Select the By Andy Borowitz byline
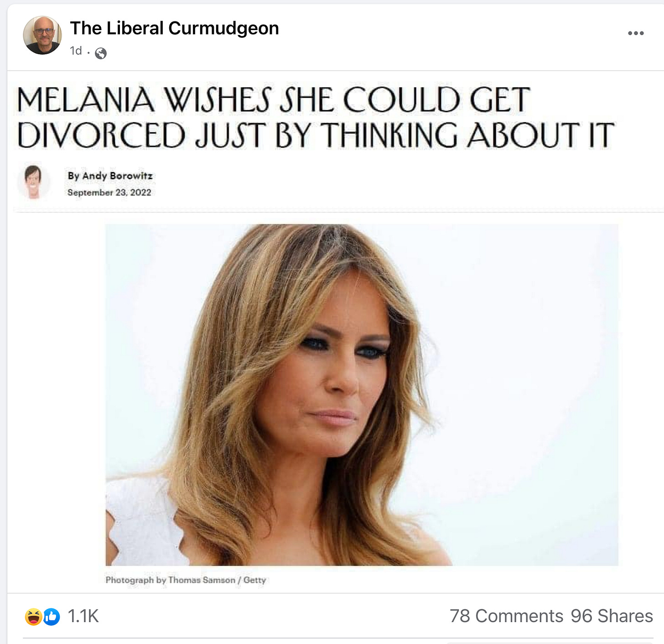 pos(110,176)
